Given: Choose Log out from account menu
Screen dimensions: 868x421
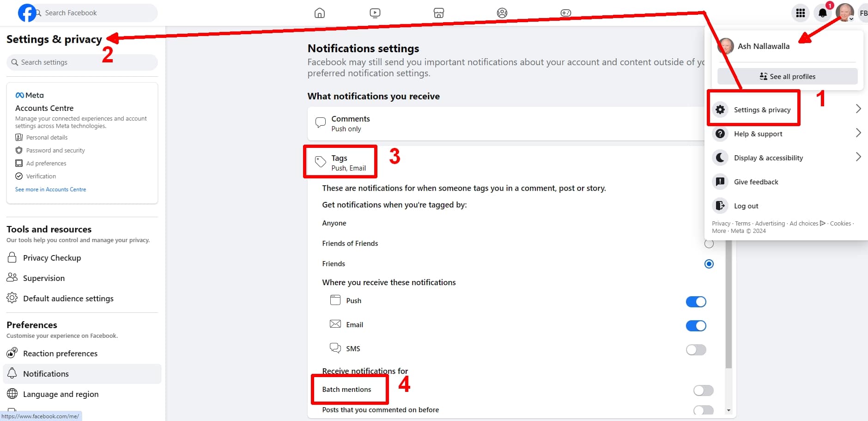Looking at the screenshot, I should point(787,206).
